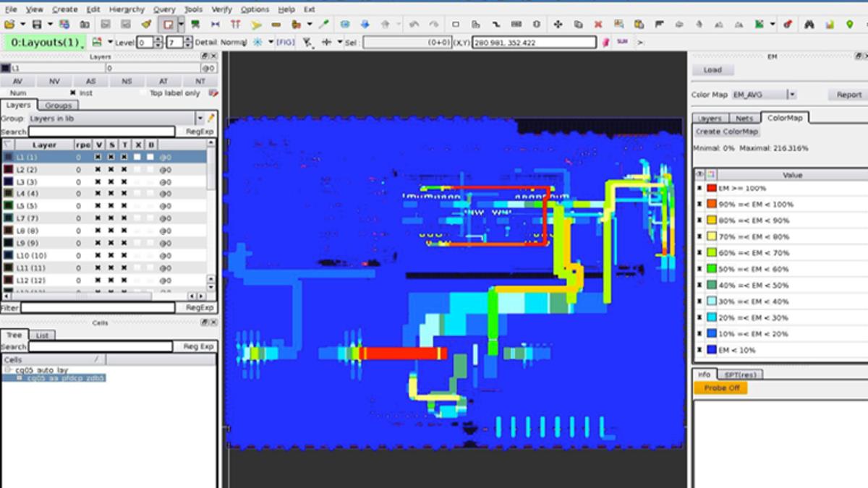Image resolution: width=868 pixels, height=488 pixels.
Task: Click the undo arrow icon
Action: point(414,25)
